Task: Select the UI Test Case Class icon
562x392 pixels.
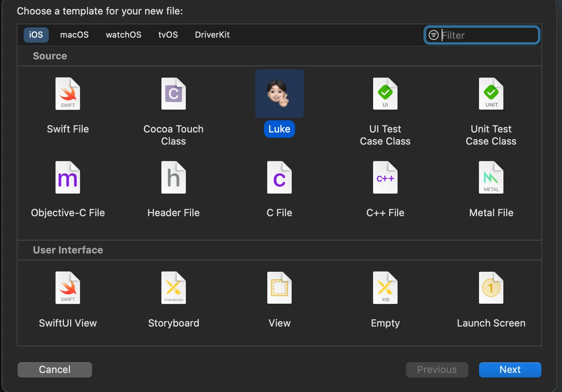Action: click(x=385, y=94)
